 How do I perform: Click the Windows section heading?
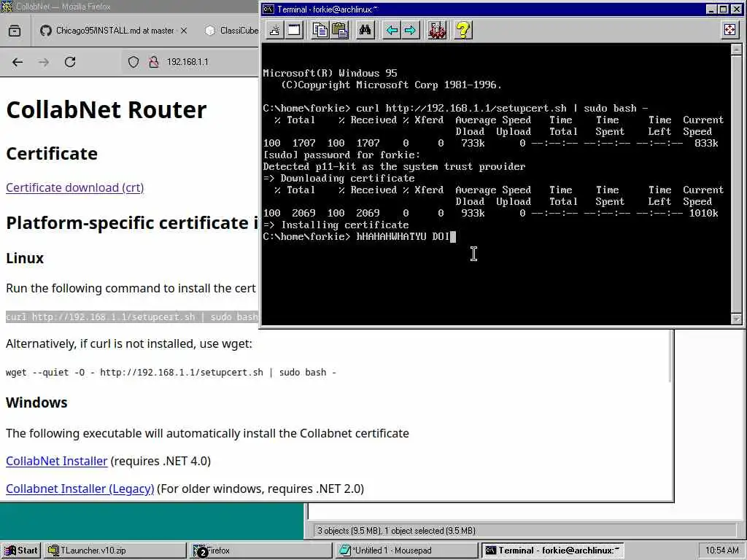pyautogui.click(x=36, y=402)
